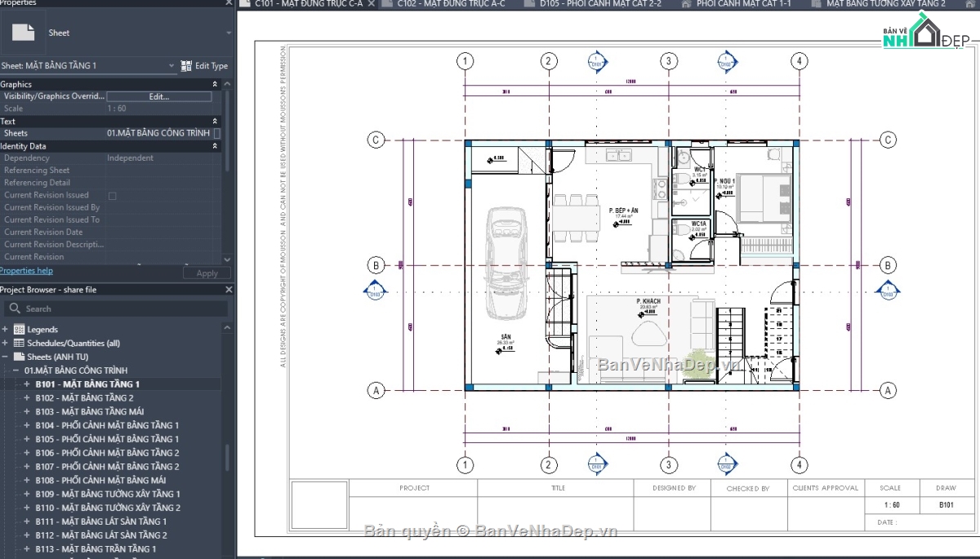
Task: Select grid bubble C on left side
Action: 376,140
